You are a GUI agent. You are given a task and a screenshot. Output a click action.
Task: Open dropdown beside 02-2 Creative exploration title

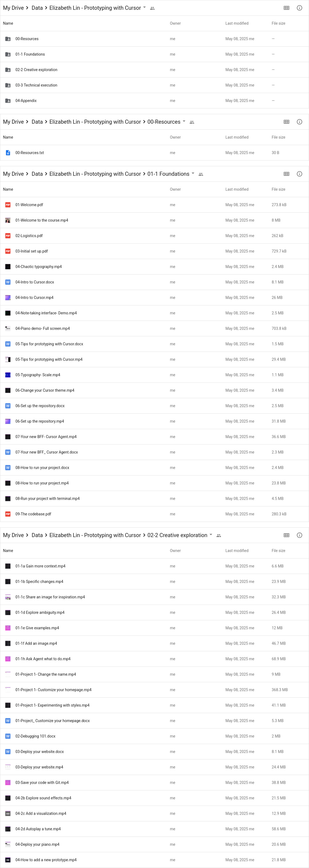211,535
